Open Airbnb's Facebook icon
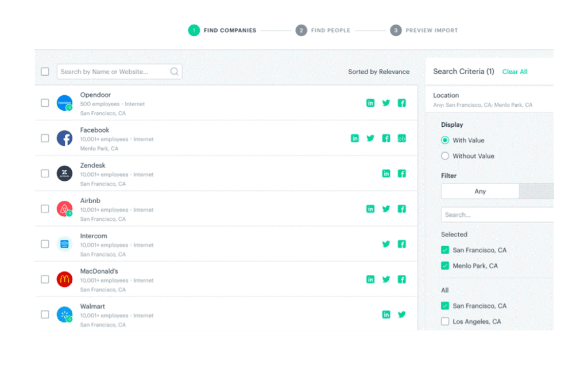The height and width of the screenshot is (385, 588). pyautogui.click(x=401, y=209)
